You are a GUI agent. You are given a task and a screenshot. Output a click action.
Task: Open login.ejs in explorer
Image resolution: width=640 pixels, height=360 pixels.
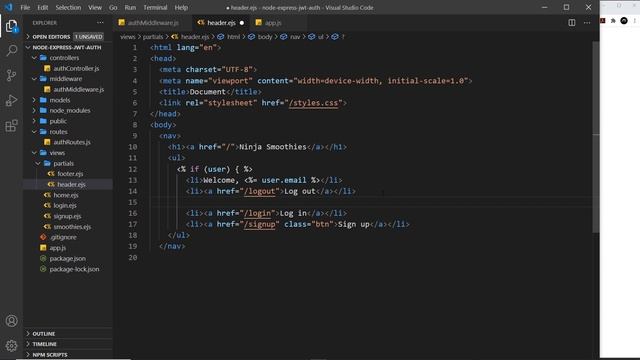coord(65,206)
